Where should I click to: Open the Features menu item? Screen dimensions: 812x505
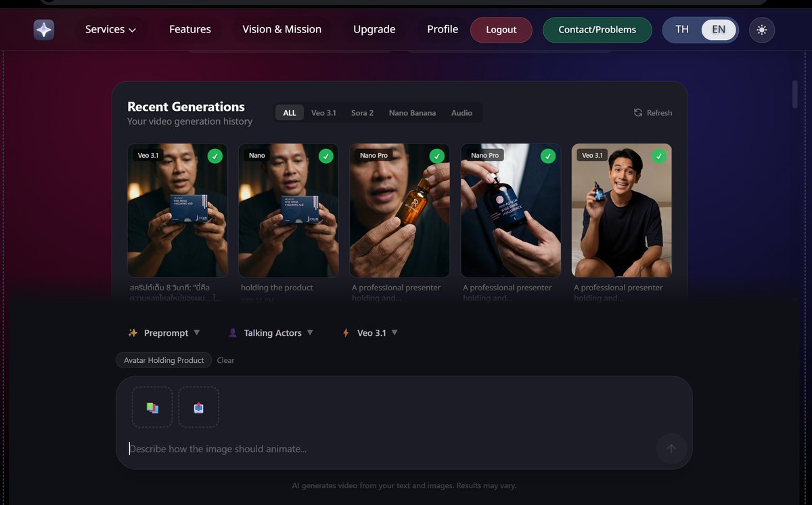[x=189, y=29]
